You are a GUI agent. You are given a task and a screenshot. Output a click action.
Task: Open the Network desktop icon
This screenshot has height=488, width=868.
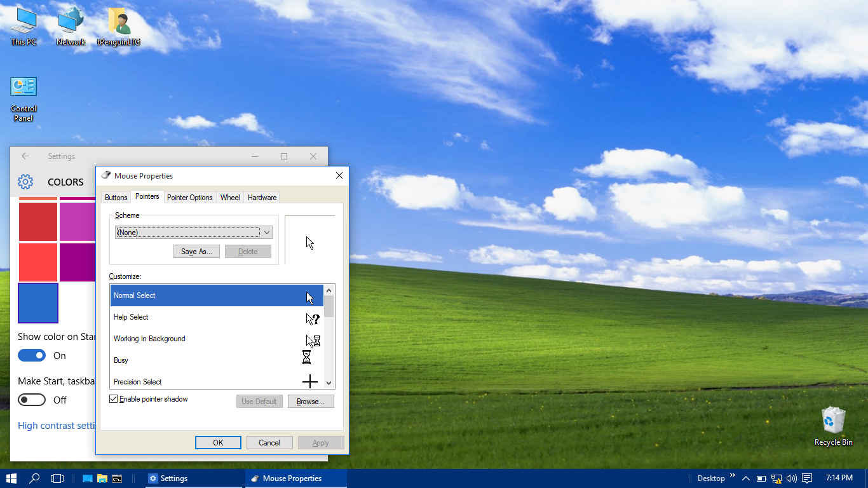(x=71, y=26)
